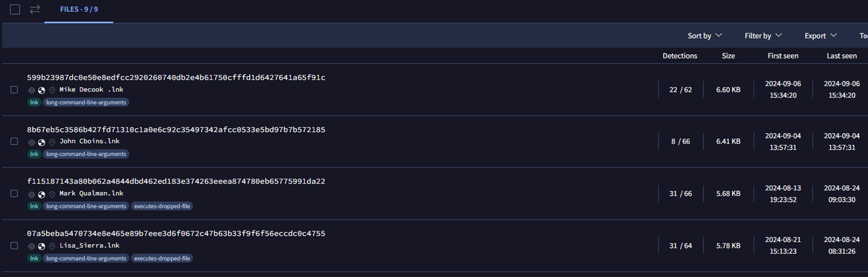Screen dimensions: 868x277
Task: Expand the Filter by menu
Action: click(763, 36)
